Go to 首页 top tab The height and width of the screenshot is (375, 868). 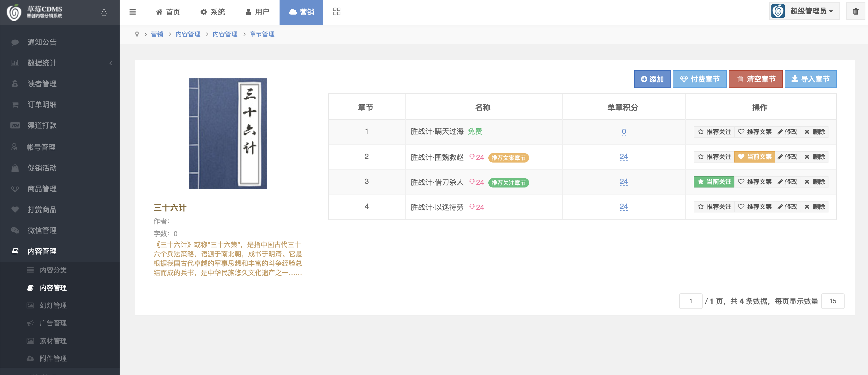click(x=168, y=12)
